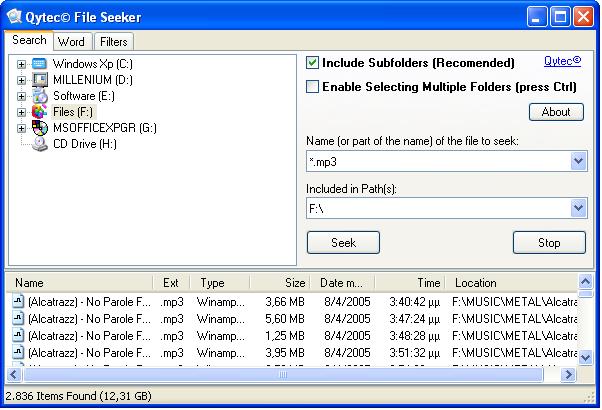
Task: Open the About dialog button
Action: point(556,112)
